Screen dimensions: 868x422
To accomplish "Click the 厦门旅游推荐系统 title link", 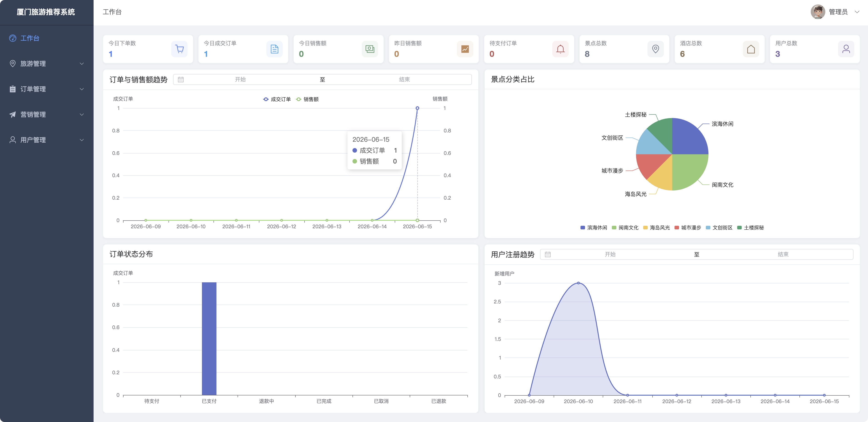I will pyautogui.click(x=46, y=12).
